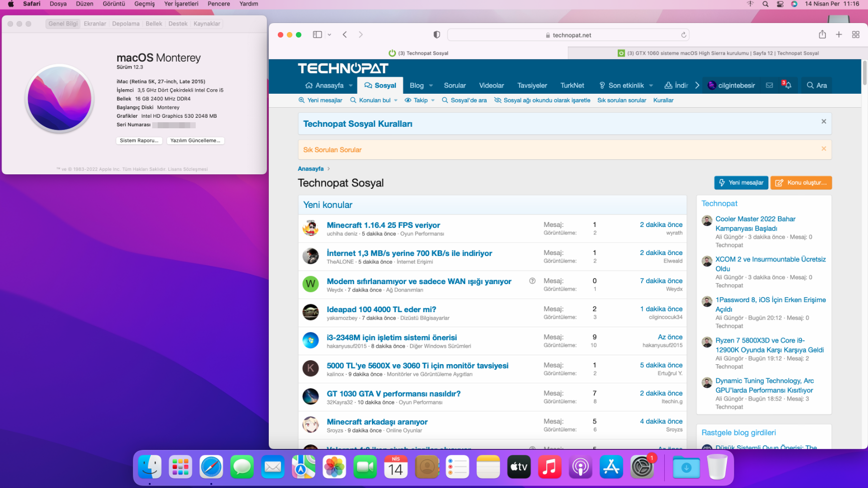This screenshot has height=488, width=868.
Task: Go forward with Safari's forward arrow
Action: (360, 35)
